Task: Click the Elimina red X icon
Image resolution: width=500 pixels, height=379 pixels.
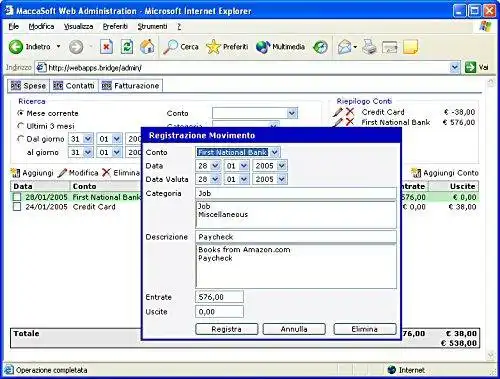Action: point(106,173)
